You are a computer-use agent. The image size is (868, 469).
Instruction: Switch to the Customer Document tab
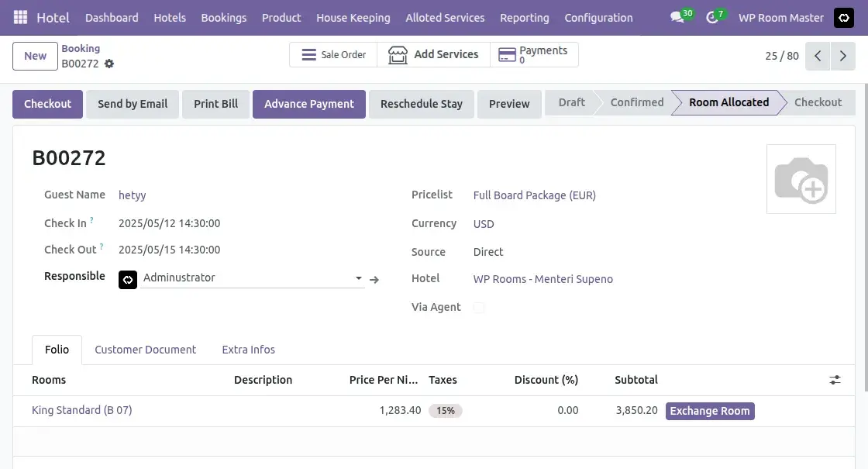tap(145, 350)
